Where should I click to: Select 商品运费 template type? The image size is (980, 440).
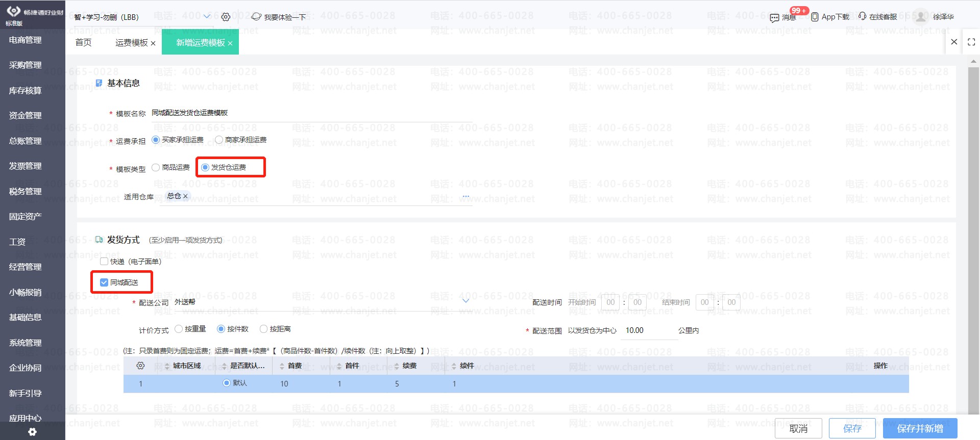tap(156, 167)
